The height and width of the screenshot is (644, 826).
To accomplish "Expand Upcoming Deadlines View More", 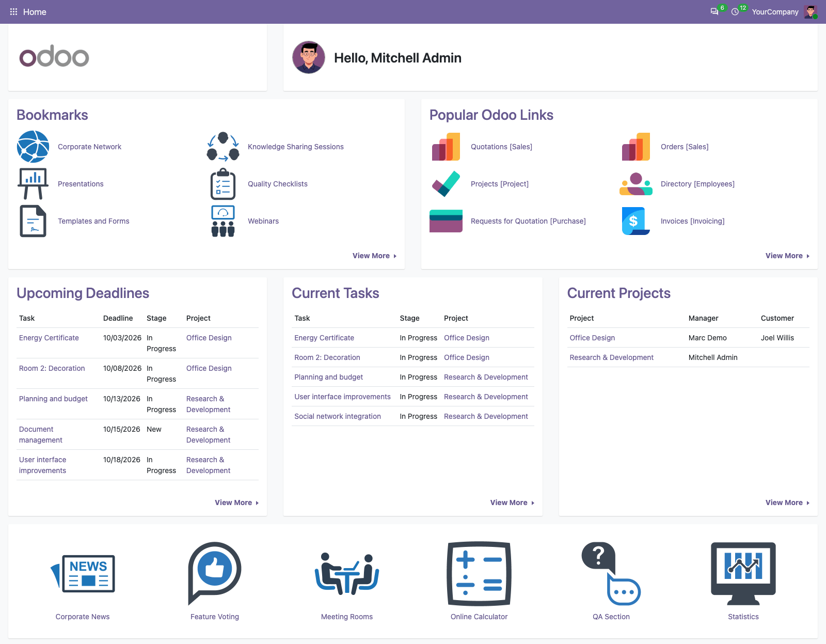I will click(x=236, y=502).
